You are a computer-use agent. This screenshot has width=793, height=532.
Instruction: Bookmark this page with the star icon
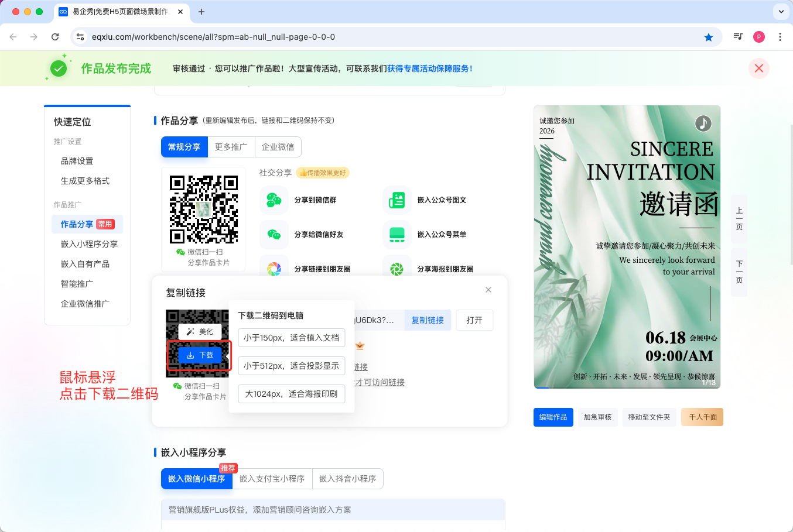[709, 37]
